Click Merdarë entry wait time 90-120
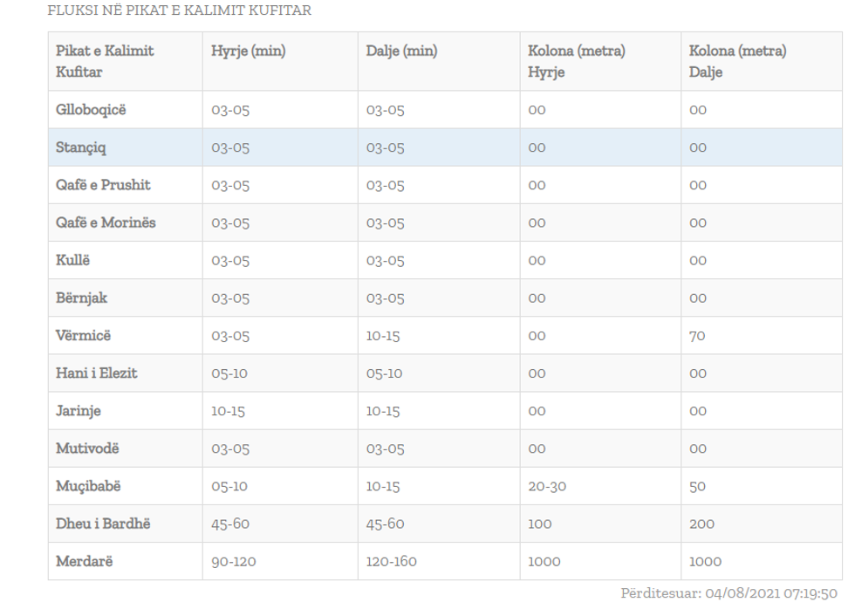 click(x=234, y=562)
